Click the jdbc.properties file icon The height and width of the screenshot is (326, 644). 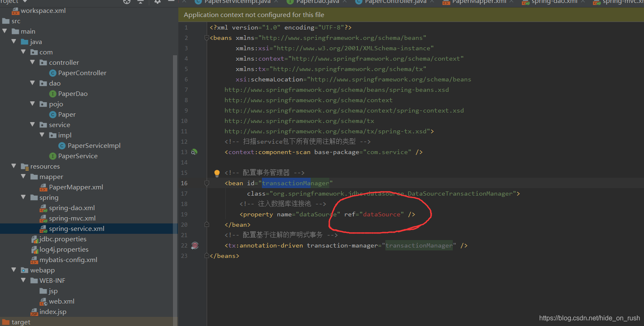35,239
